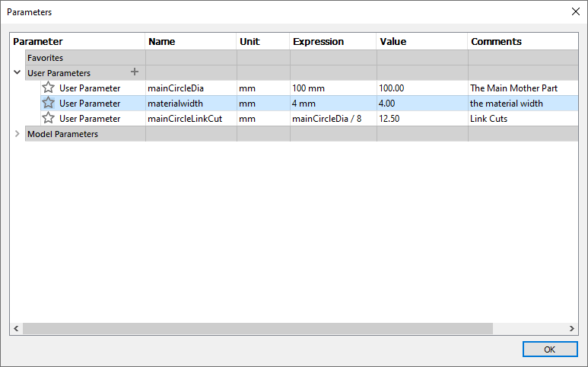Expand the Model Parameters group
The height and width of the screenshot is (367, 588).
coord(17,133)
